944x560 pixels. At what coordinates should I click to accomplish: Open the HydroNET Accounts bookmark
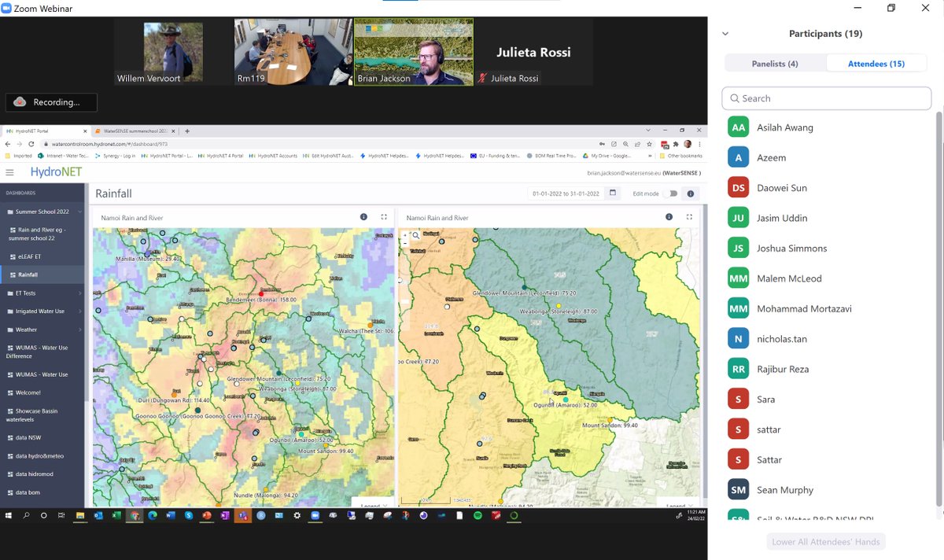click(273, 156)
